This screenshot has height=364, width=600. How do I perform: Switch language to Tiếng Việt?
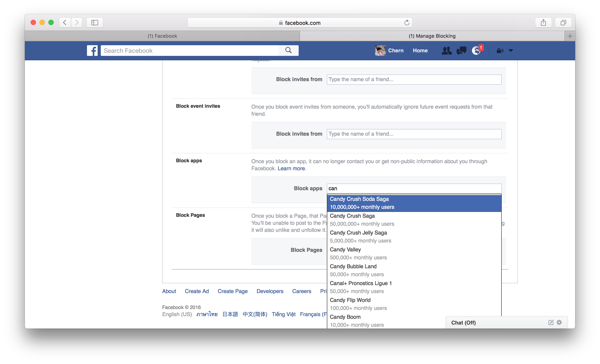[283, 314]
